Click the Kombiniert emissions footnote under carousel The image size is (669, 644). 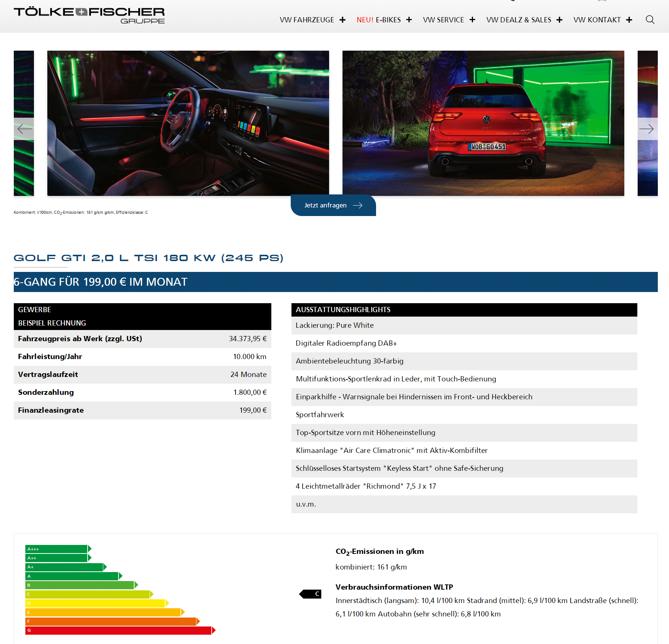pos(81,213)
